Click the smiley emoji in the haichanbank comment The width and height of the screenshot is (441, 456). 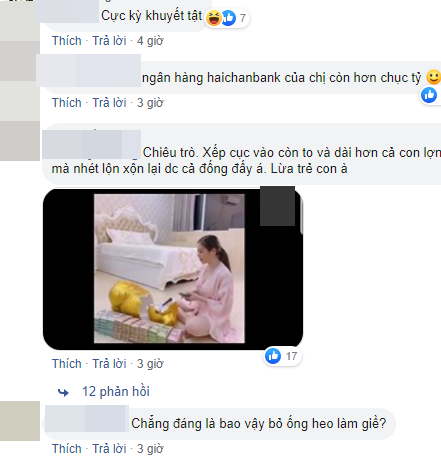pos(434,77)
